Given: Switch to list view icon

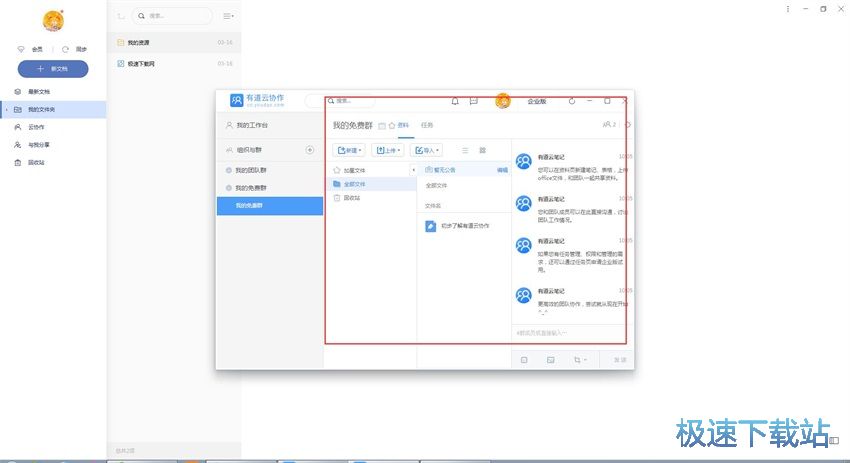Looking at the screenshot, I should [465, 150].
